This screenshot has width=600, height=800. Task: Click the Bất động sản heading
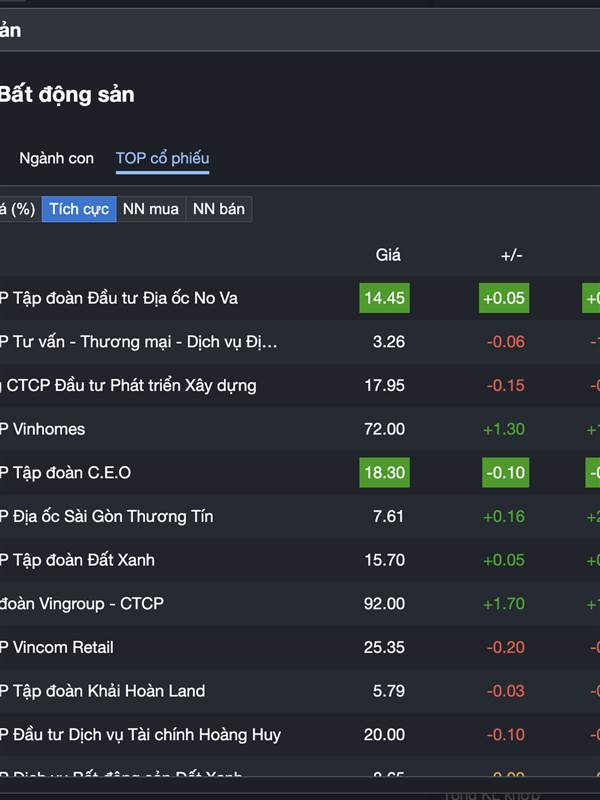click(67, 95)
